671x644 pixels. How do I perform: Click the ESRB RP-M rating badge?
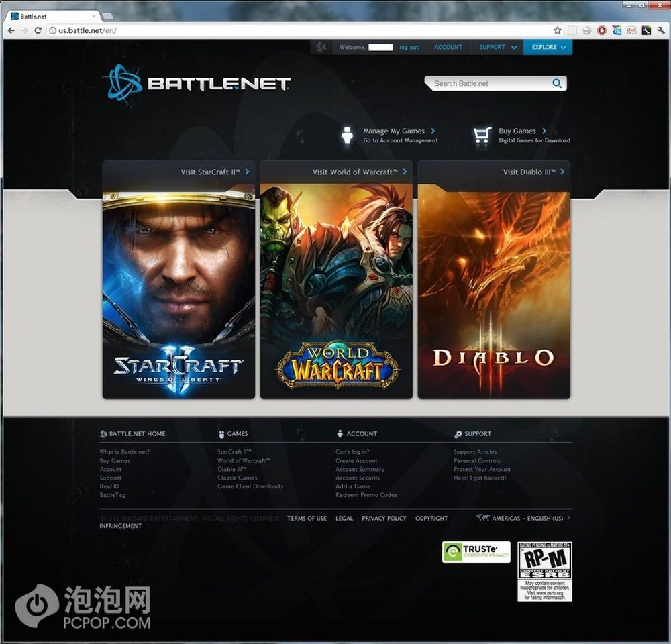click(x=544, y=572)
